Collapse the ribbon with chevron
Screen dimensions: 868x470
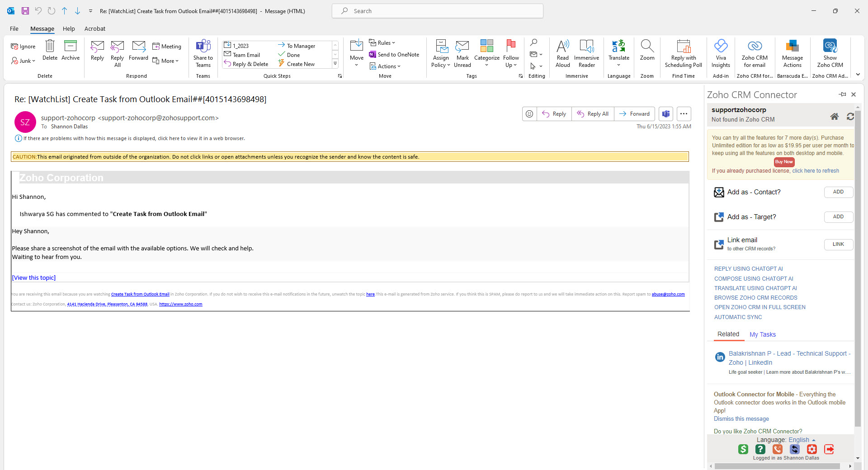click(858, 75)
